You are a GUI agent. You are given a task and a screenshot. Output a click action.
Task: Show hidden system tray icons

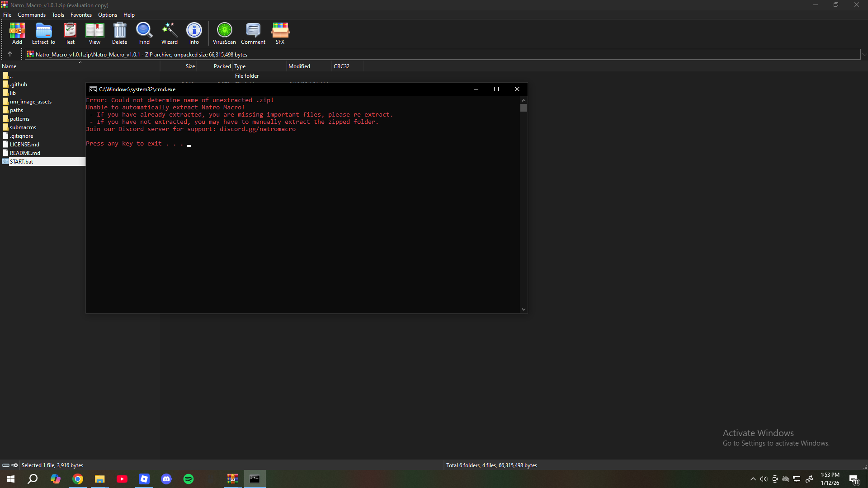753,479
